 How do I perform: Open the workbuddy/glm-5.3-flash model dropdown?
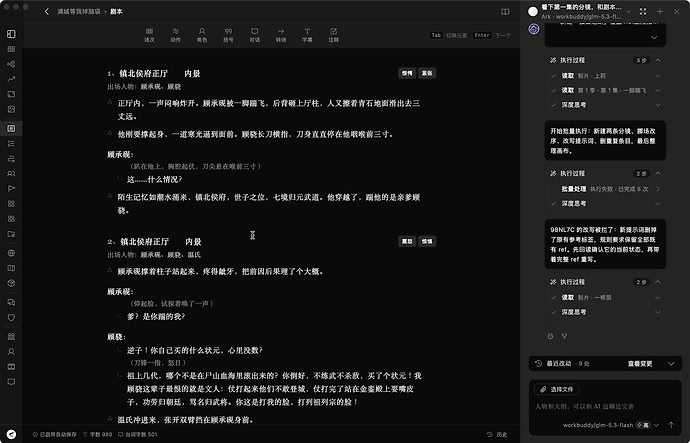pyautogui.click(x=598, y=425)
